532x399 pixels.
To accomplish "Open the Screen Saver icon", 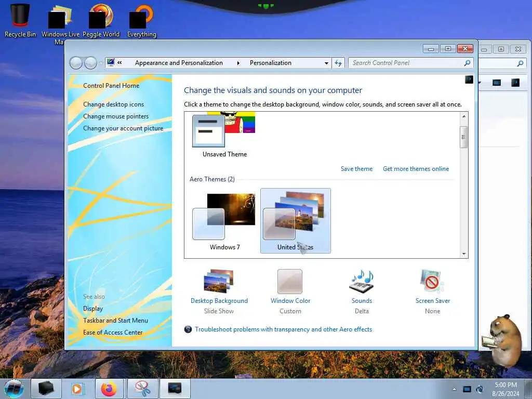I will click(432, 281).
